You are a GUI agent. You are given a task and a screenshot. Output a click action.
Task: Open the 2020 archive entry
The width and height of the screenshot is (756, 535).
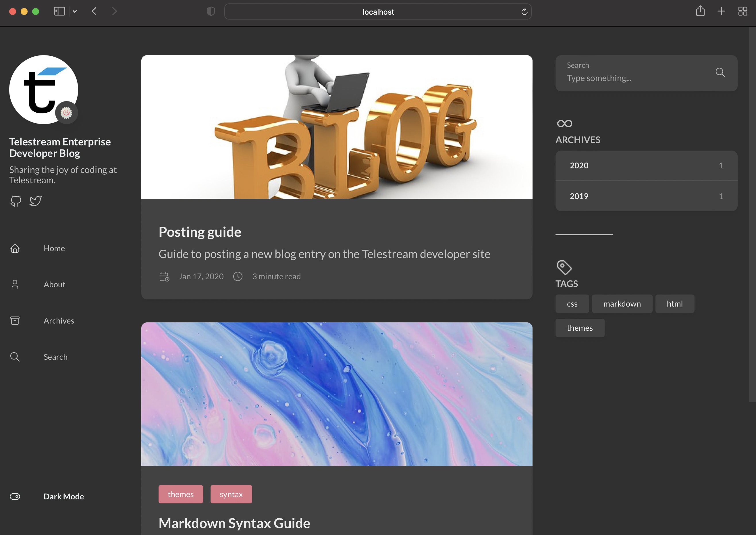coord(646,166)
